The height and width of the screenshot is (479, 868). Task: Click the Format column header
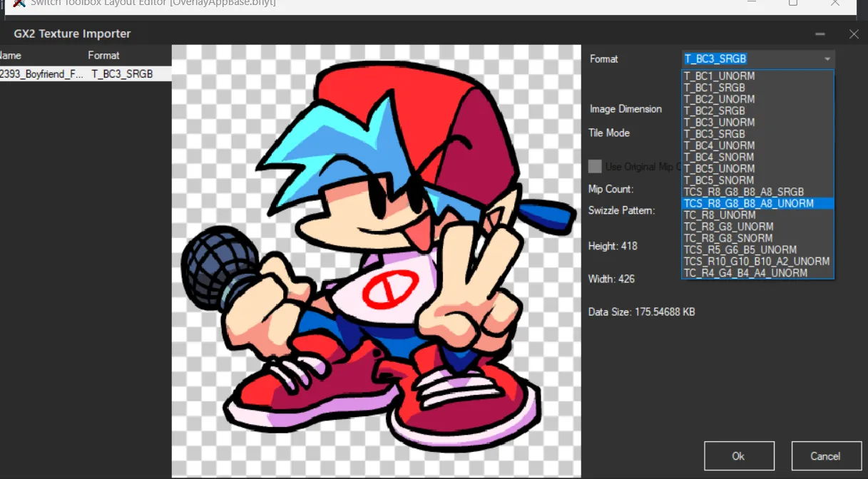tap(104, 56)
